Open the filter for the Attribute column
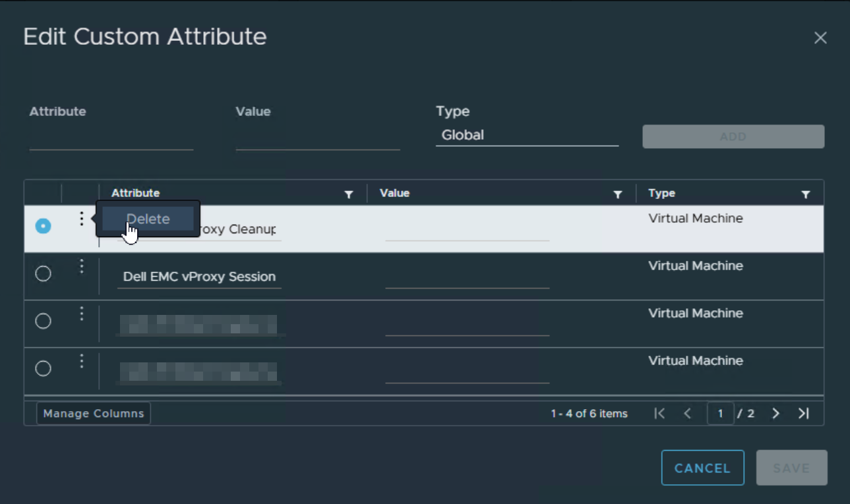 348,193
